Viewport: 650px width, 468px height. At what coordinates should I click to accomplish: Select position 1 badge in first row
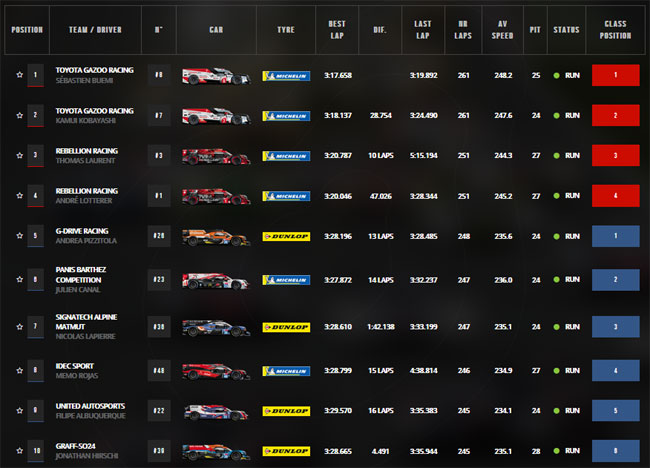(x=35, y=75)
